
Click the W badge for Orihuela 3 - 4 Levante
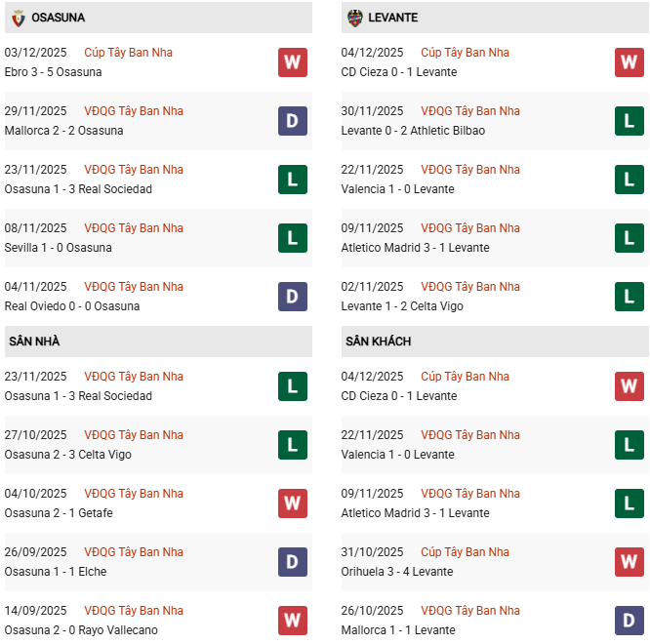629,562
